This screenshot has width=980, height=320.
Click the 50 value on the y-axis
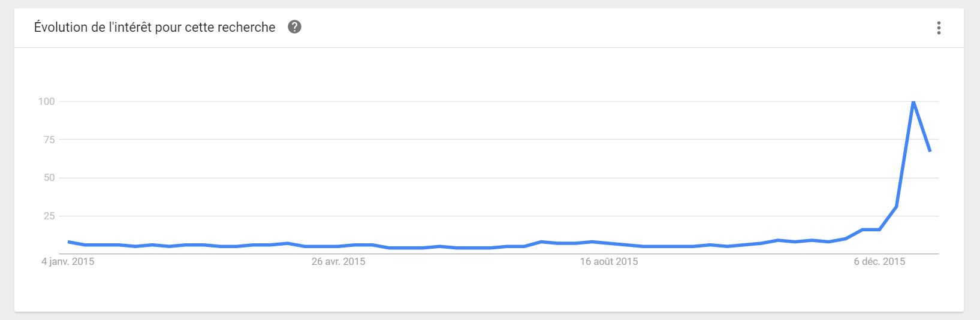click(x=49, y=177)
